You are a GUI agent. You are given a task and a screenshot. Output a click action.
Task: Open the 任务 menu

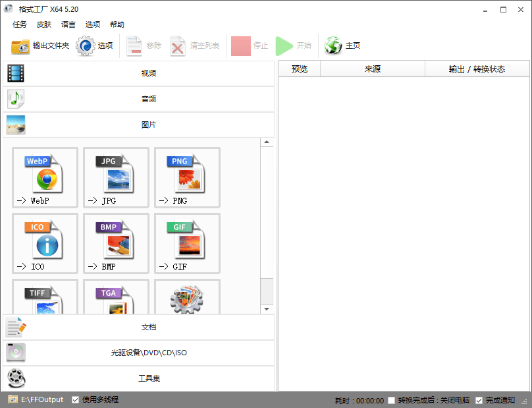[19, 24]
